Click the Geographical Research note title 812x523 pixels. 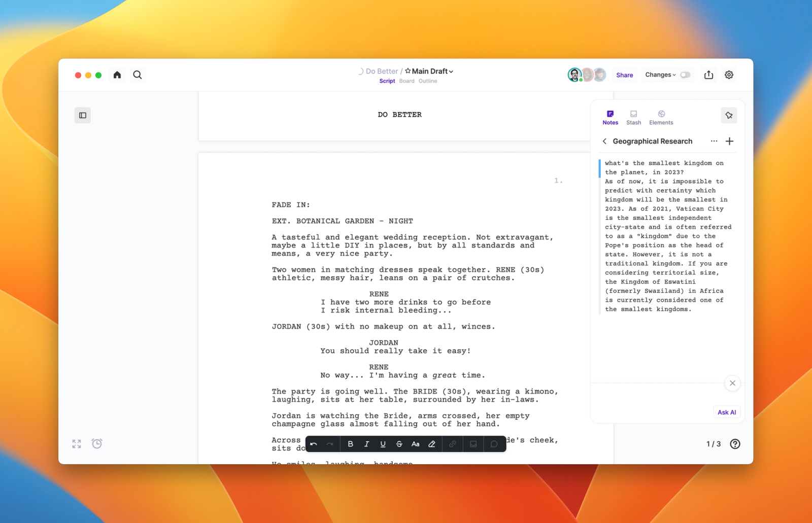point(652,141)
